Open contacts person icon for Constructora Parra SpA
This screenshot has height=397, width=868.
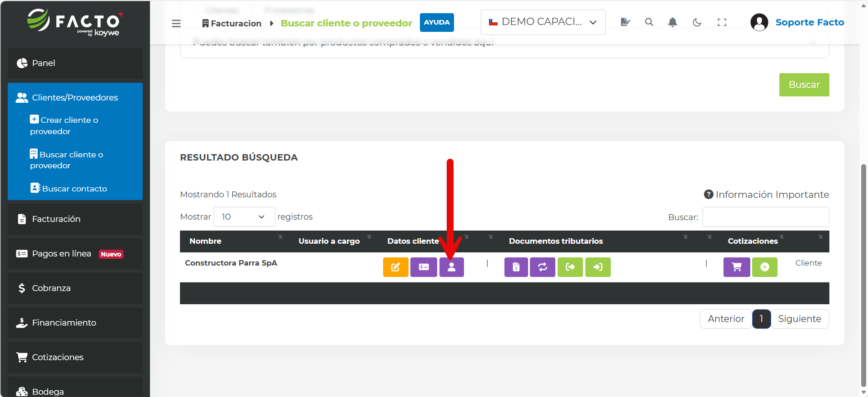coord(452,267)
